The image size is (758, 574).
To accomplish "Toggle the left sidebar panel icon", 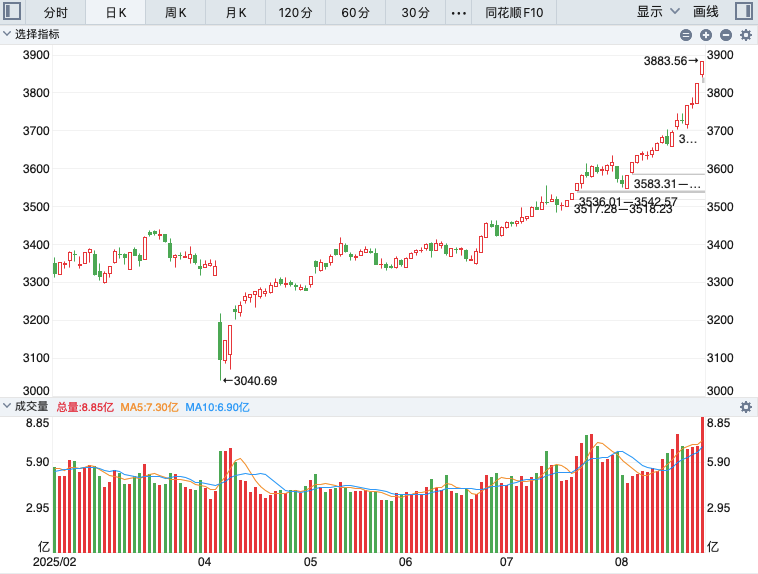I will pos(12,11).
